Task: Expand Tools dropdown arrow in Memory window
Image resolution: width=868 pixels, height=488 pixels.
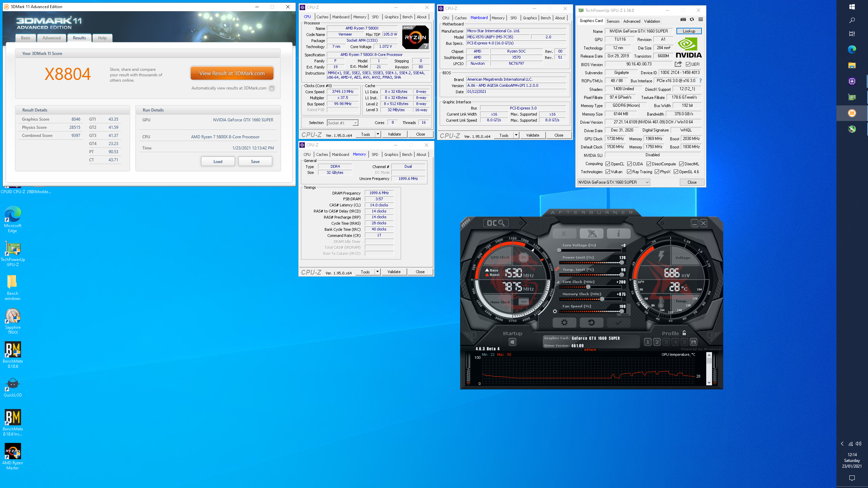Action: (x=377, y=272)
